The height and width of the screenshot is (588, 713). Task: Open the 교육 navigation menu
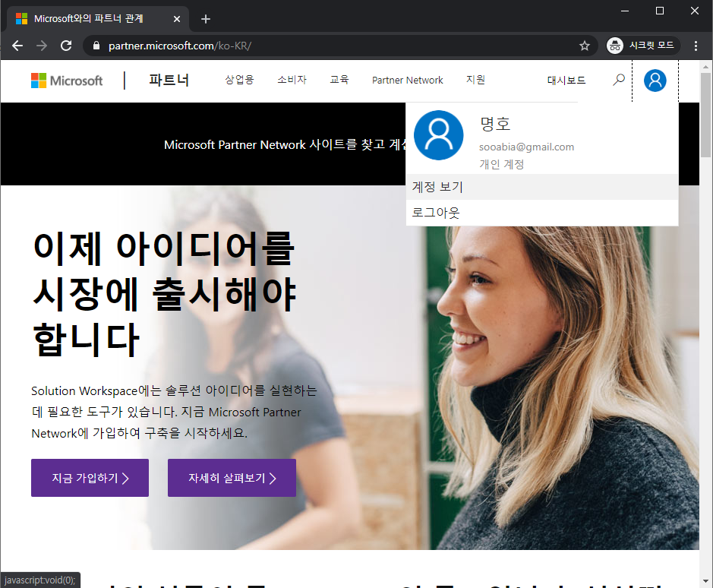tap(339, 80)
